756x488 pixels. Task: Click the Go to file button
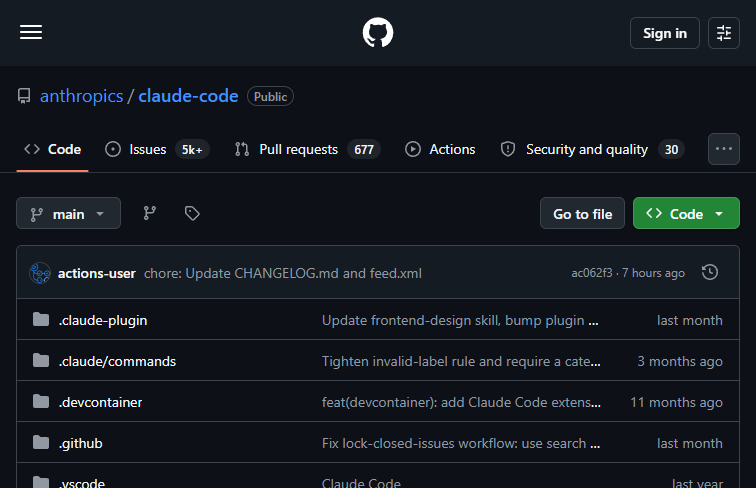582,213
